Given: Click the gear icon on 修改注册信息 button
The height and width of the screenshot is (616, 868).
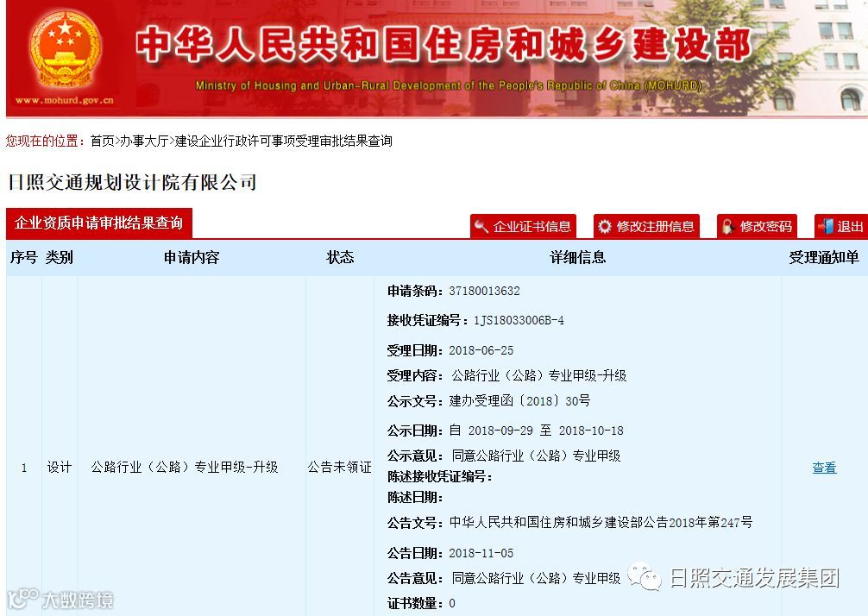Looking at the screenshot, I should [605, 226].
